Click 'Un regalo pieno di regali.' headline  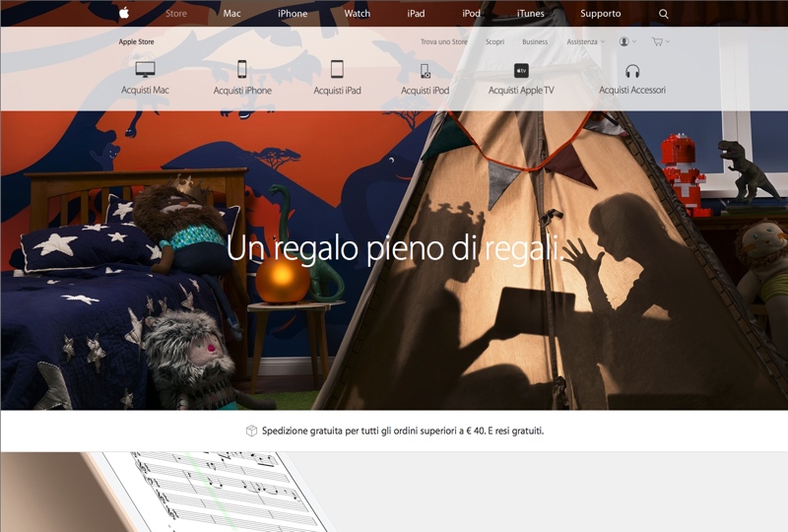(x=395, y=249)
